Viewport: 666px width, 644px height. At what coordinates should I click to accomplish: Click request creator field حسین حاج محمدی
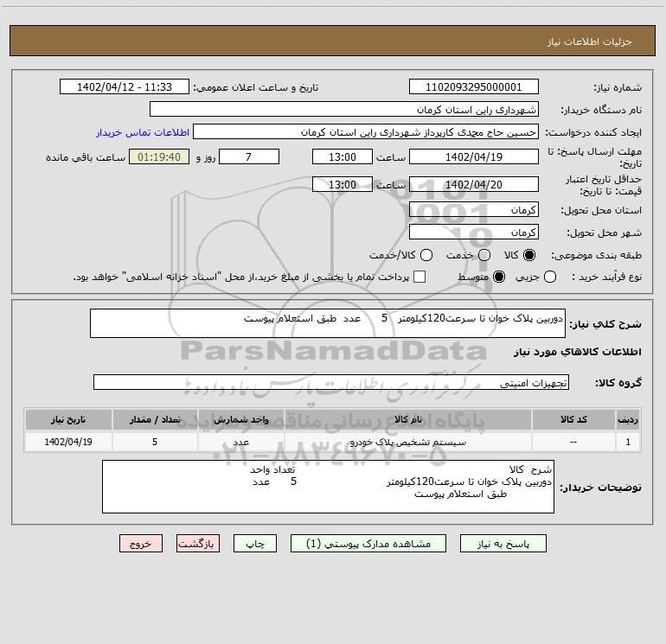366,132
